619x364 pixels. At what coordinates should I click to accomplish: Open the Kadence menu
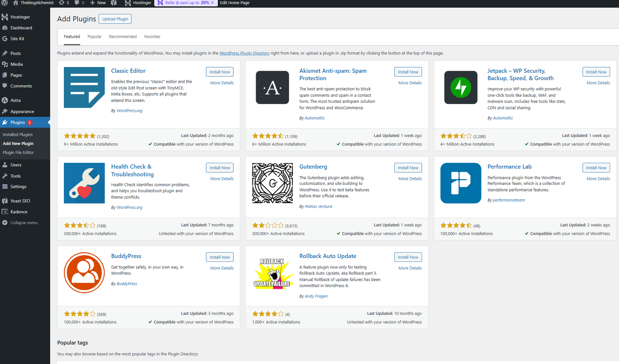click(19, 212)
